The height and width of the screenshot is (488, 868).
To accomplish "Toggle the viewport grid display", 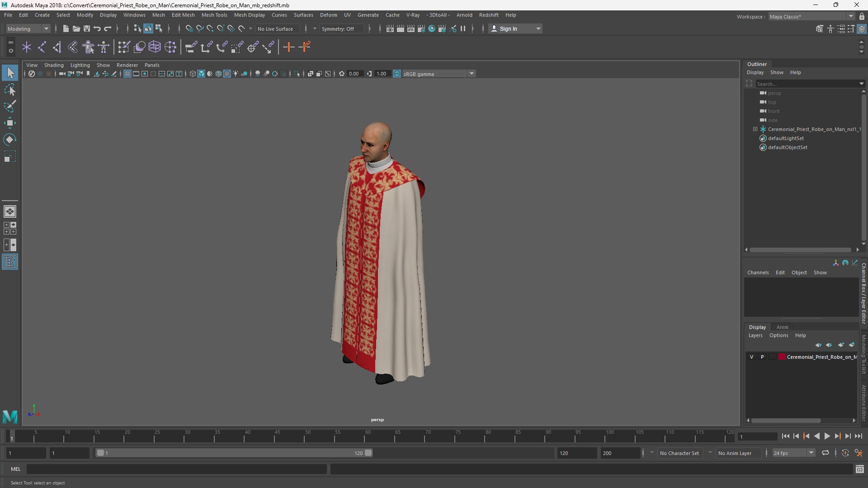I will (127, 74).
